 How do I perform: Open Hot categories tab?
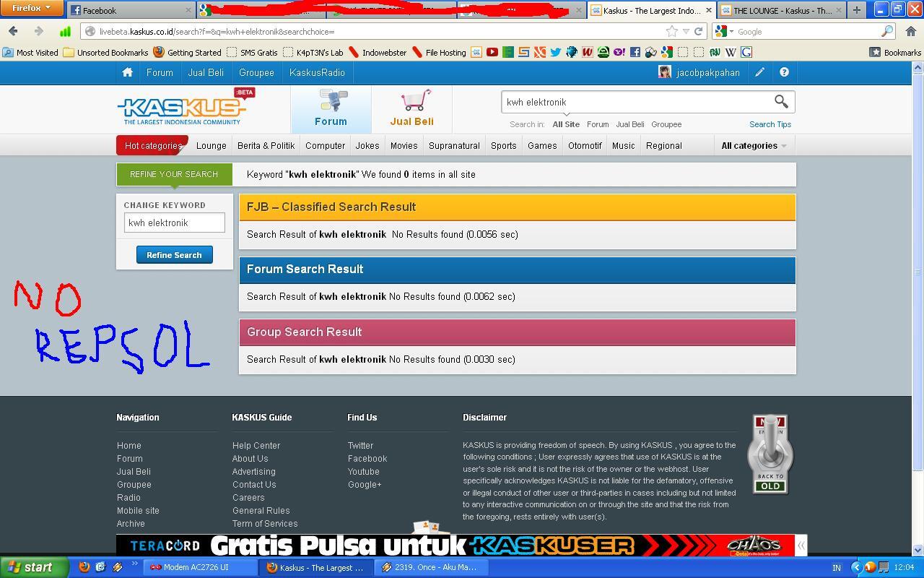tap(152, 145)
